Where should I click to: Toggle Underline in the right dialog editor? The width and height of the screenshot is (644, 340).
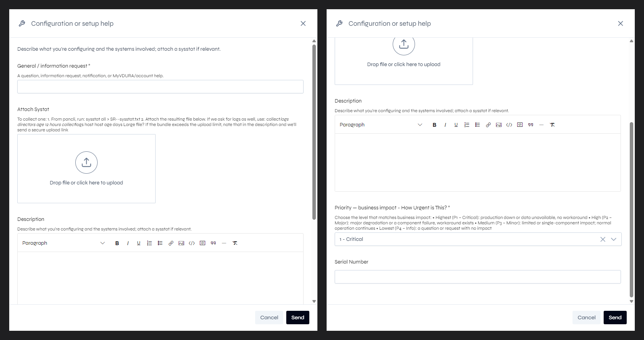(456, 125)
